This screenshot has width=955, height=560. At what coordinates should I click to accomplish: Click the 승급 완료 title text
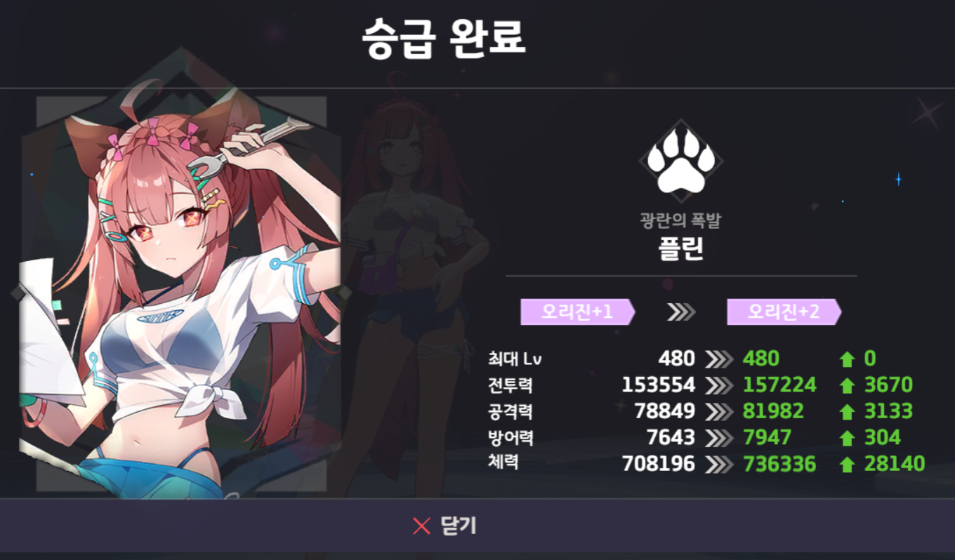click(444, 39)
